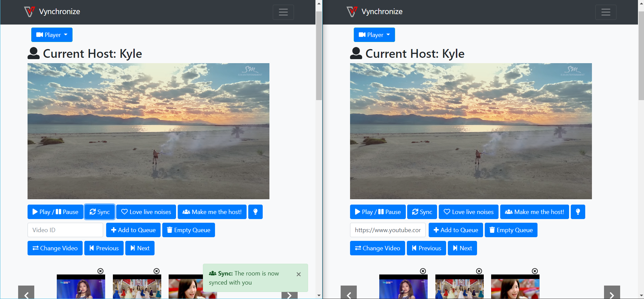The image size is (644, 299).
Task: Click right window scrollbar thumb
Action: (641, 56)
